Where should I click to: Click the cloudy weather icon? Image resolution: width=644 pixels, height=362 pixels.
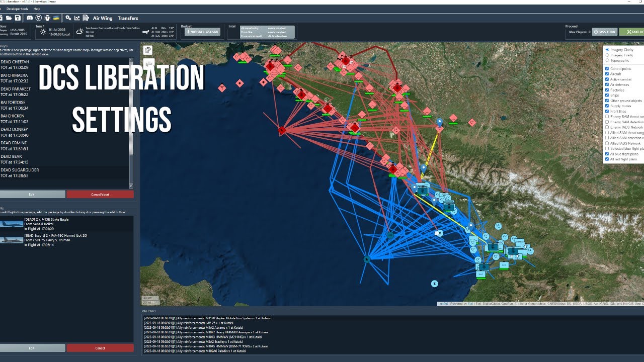point(79,32)
